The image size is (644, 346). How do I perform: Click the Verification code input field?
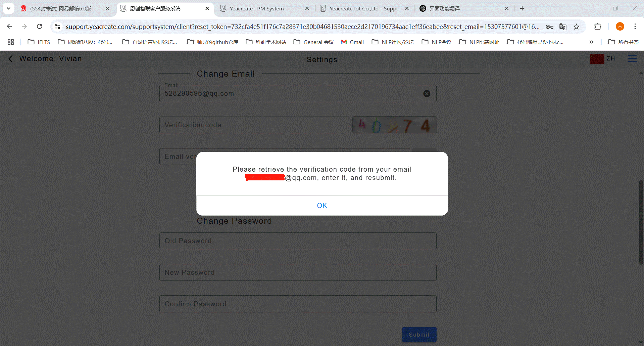pyautogui.click(x=254, y=125)
